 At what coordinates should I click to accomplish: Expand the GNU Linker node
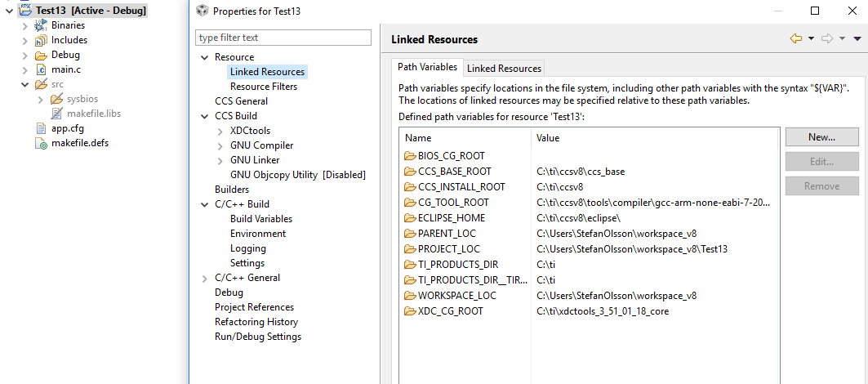[x=220, y=160]
